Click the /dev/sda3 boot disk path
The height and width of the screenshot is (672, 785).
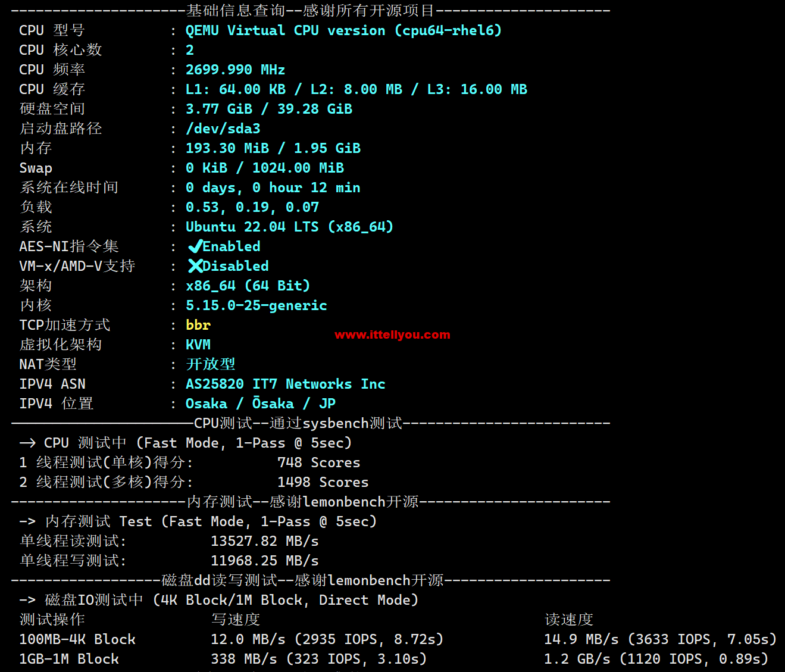(223, 129)
